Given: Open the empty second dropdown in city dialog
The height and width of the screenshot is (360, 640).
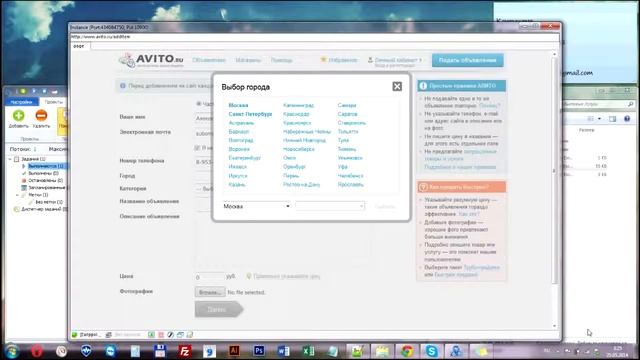Looking at the screenshot, I should coord(330,207).
